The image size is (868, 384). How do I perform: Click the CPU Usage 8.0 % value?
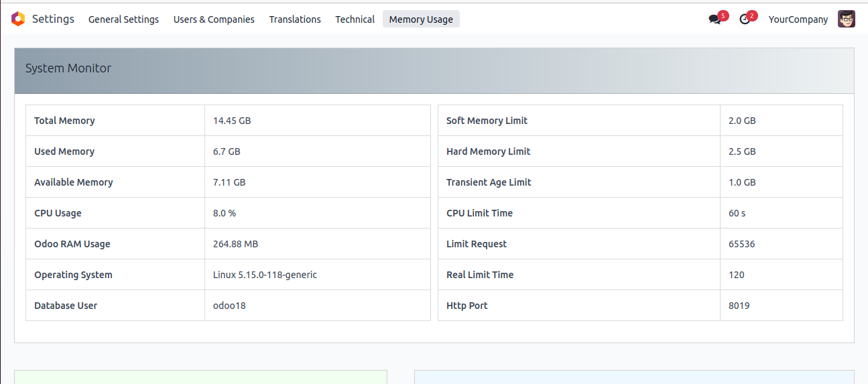coord(225,213)
